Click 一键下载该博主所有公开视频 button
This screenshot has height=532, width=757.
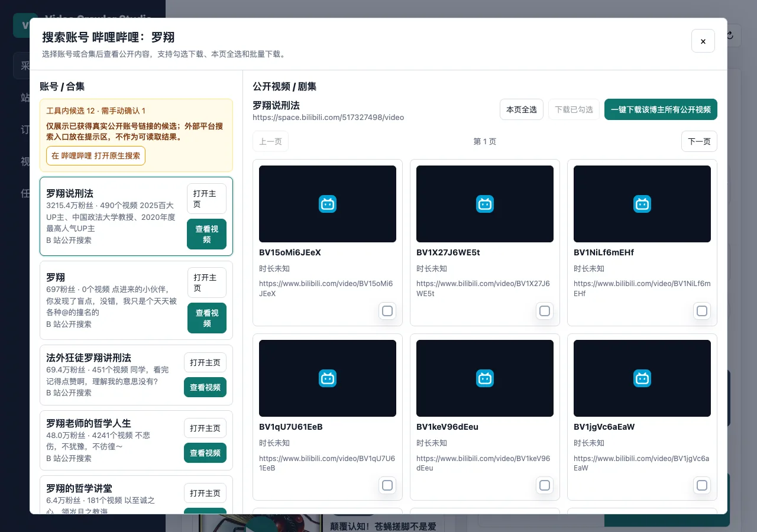pyautogui.click(x=661, y=109)
